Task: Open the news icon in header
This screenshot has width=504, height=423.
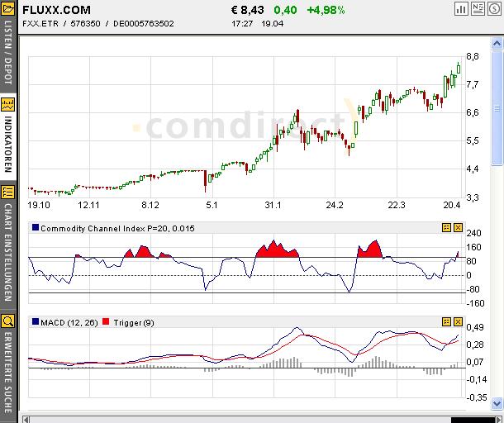Action: tap(478, 9)
